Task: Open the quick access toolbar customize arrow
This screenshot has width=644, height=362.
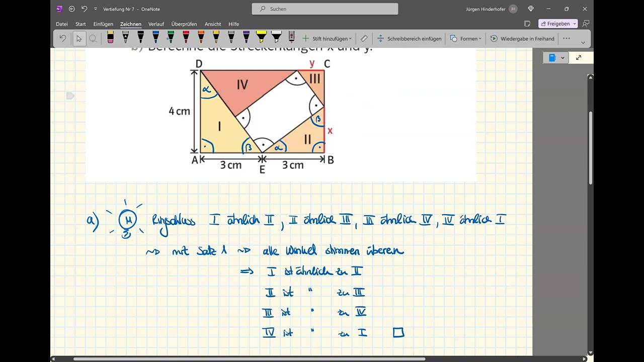Action: point(96,9)
